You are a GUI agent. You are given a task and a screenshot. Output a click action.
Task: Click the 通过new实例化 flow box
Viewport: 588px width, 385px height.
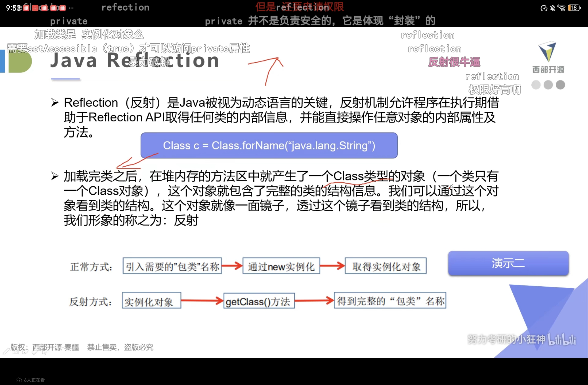coord(281,266)
